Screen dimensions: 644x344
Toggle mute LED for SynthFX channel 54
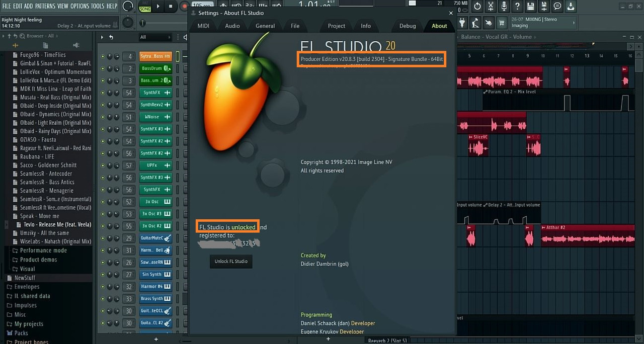103,93
